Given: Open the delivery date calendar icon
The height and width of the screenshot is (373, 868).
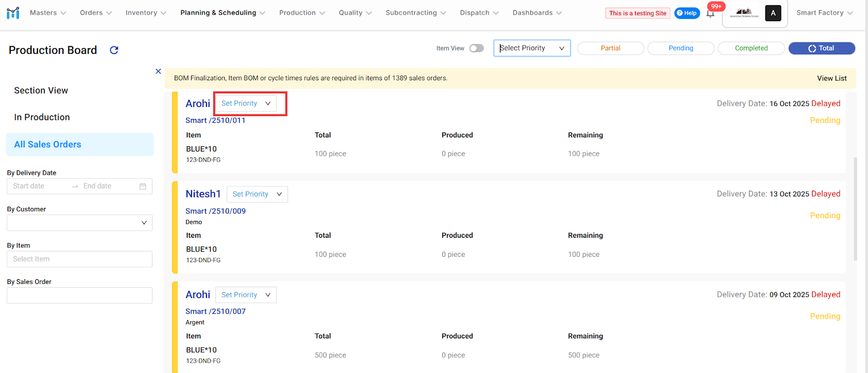Looking at the screenshot, I should pos(143,186).
